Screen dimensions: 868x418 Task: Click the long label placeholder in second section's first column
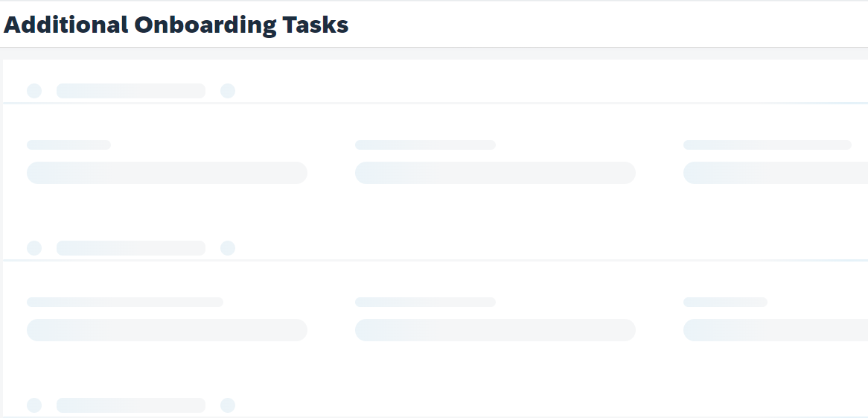[x=125, y=302]
